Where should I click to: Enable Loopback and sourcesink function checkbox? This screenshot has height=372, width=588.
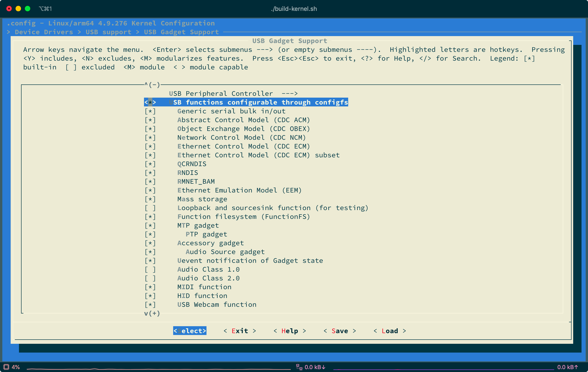(x=150, y=208)
